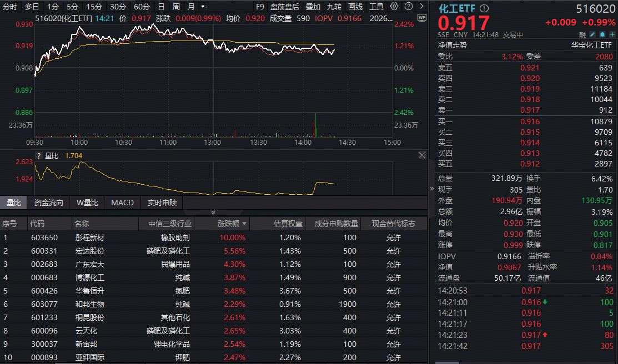Select the 画线 drawing tool
The image size is (618, 364).
355,7
